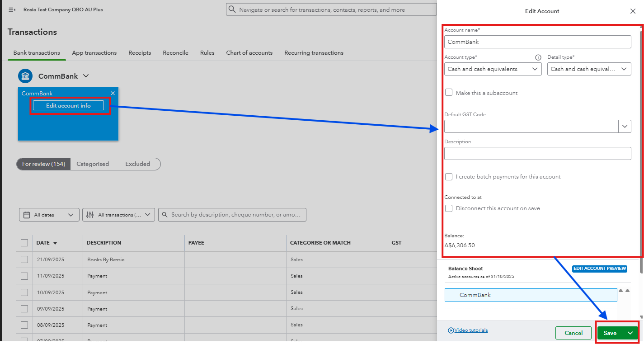
Task: Open the Account type dropdown
Action: tap(493, 69)
